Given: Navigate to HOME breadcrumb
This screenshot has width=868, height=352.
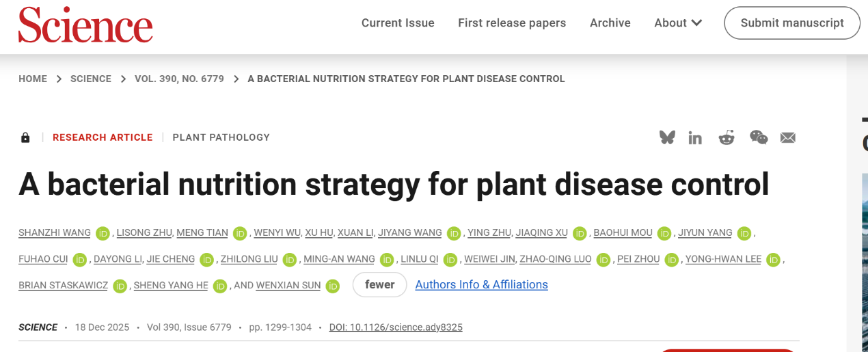Looking at the screenshot, I should (x=33, y=79).
